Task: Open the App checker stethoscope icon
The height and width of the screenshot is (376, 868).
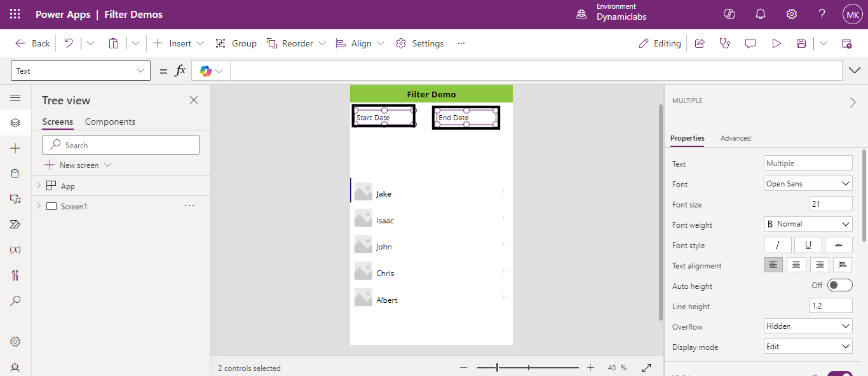Action: click(724, 43)
